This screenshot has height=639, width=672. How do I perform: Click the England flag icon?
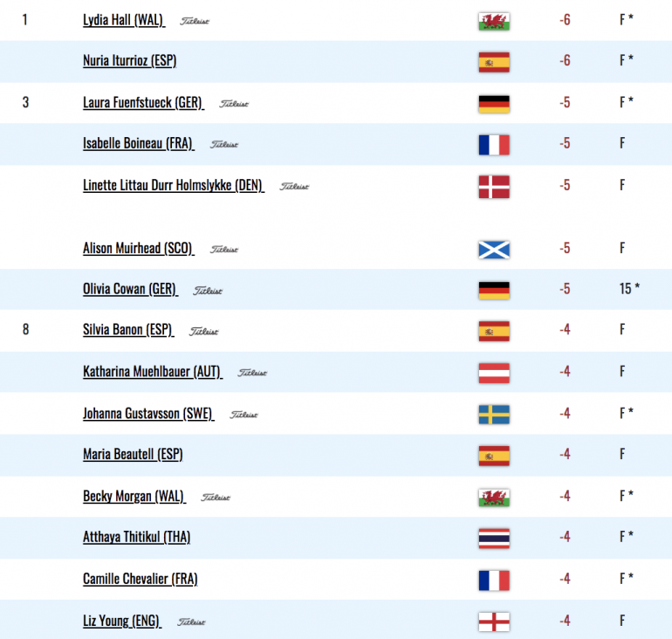pyautogui.click(x=494, y=622)
